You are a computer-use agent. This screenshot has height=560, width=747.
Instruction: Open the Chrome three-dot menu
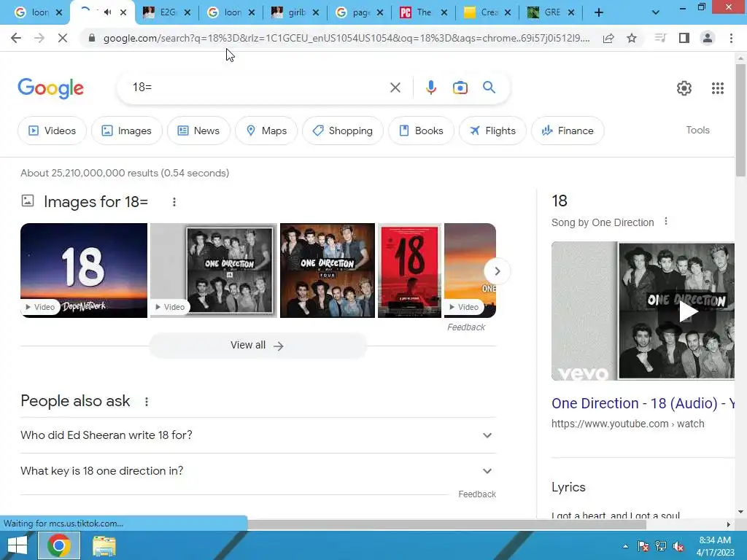pos(731,38)
